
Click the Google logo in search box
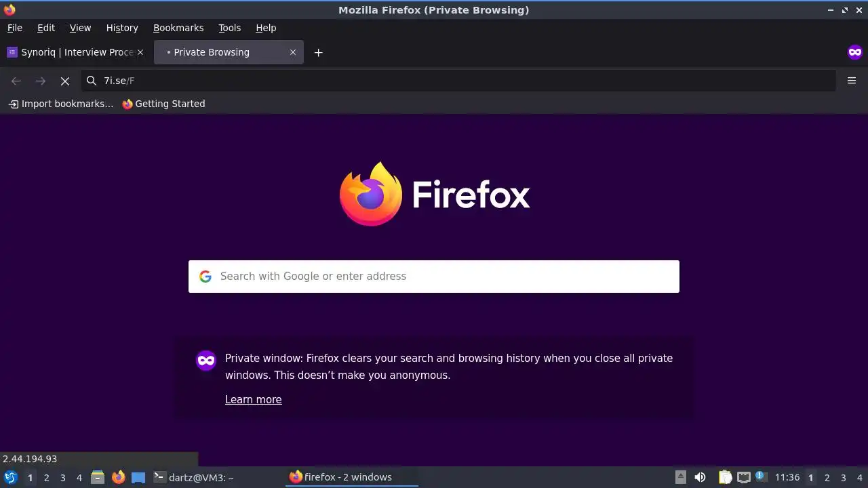(x=205, y=277)
